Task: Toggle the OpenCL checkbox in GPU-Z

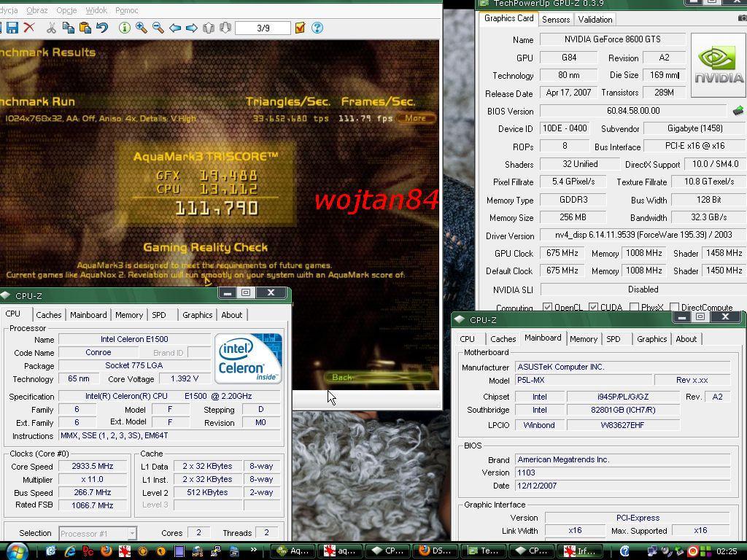Action: (x=547, y=307)
